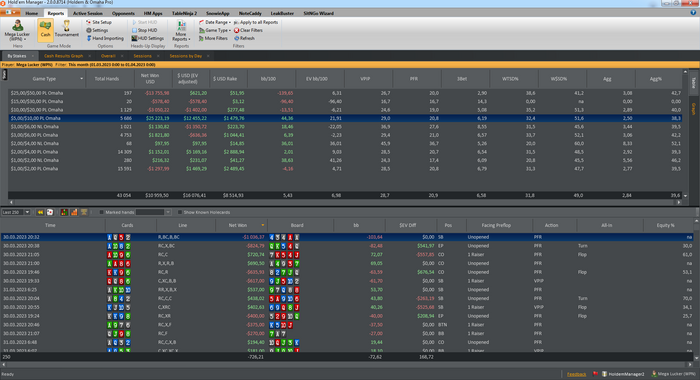The width and height of the screenshot is (700, 380).
Task: Close the Sessions report tab
Action: (x=158, y=56)
